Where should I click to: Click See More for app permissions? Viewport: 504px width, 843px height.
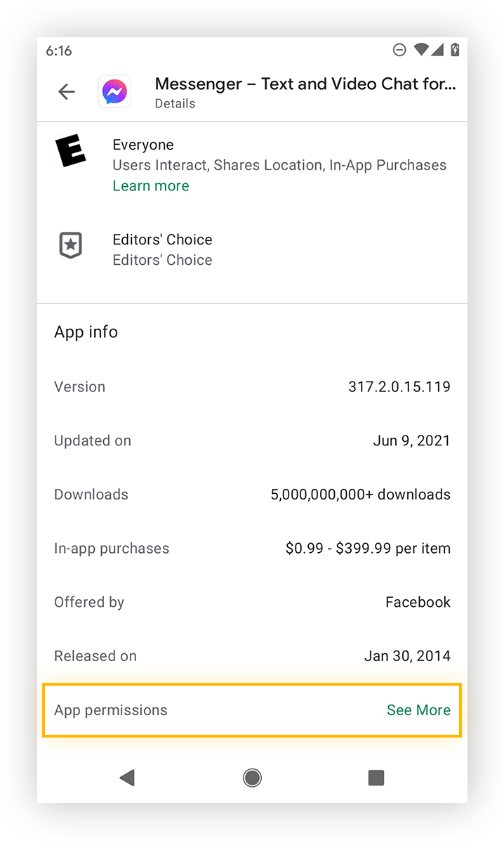pos(418,710)
